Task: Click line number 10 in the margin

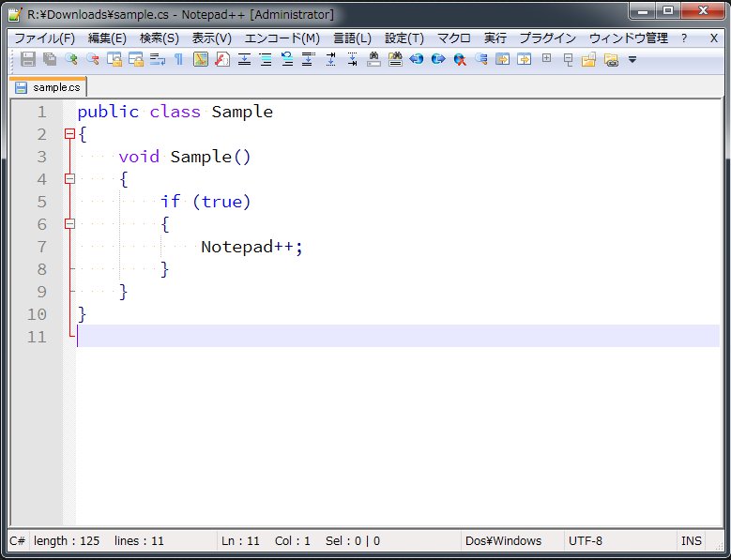Action: point(37,314)
